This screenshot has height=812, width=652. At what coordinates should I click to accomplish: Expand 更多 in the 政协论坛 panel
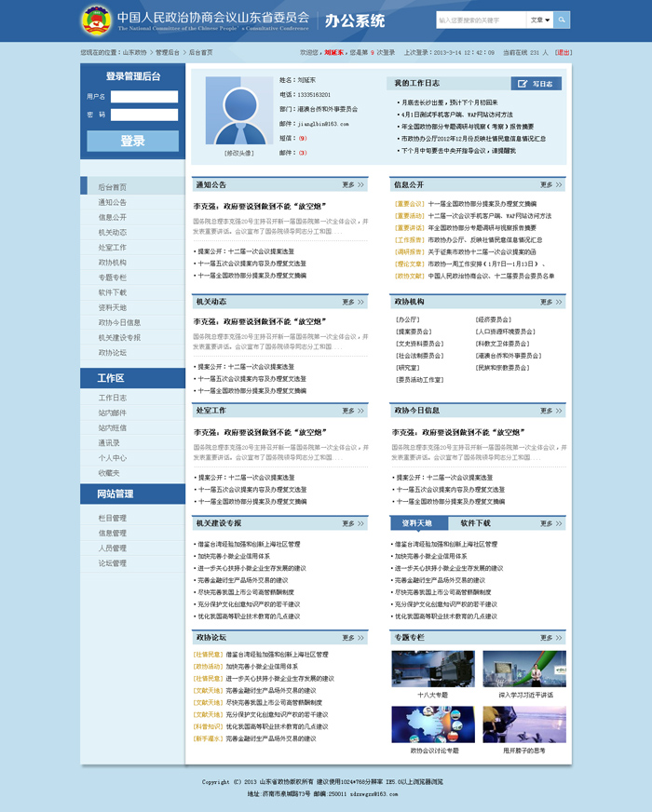coord(353,638)
